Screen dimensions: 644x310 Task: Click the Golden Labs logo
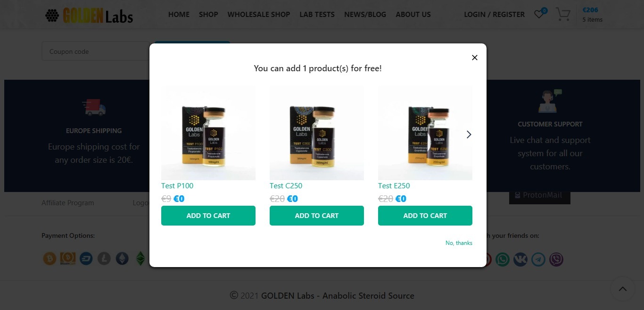(89, 16)
